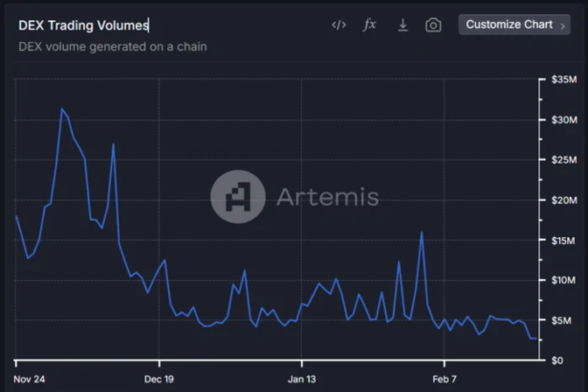Click the Dec 19 date label

pyautogui.click(x=159, y=380)
